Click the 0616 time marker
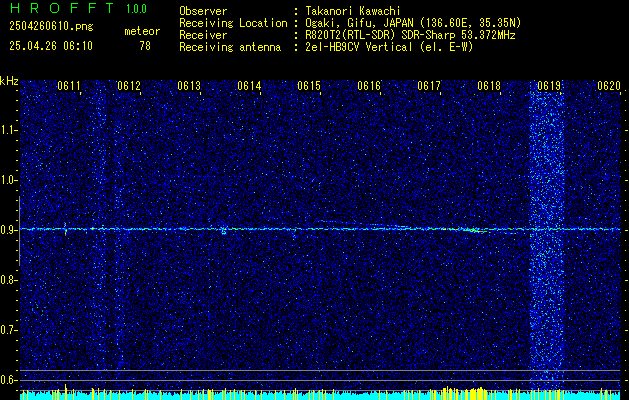This screenshot has width=629, height=400. pos(369,86)
